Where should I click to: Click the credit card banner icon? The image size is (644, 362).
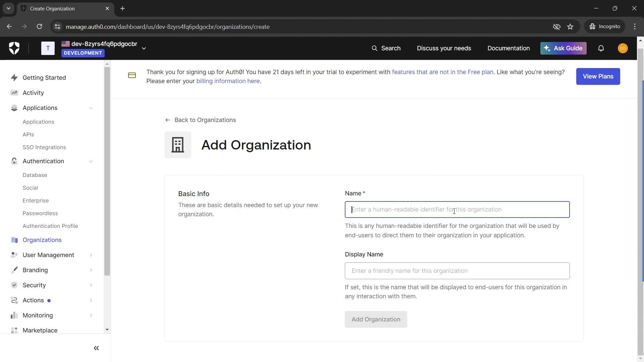pos(132,76)
